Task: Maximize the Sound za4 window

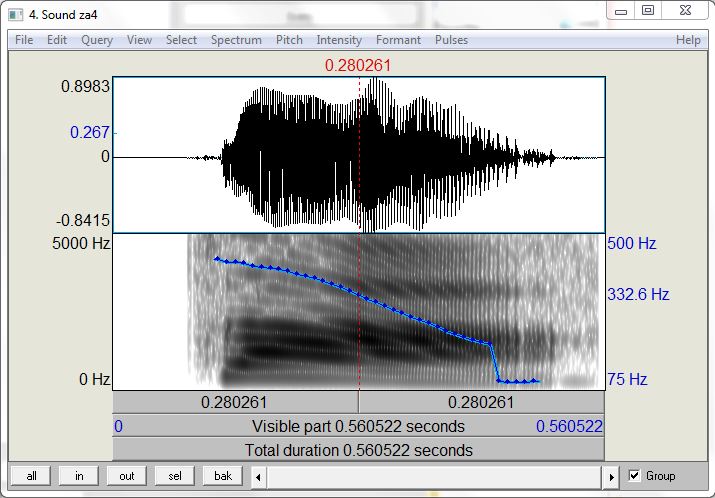Action: 648,10
